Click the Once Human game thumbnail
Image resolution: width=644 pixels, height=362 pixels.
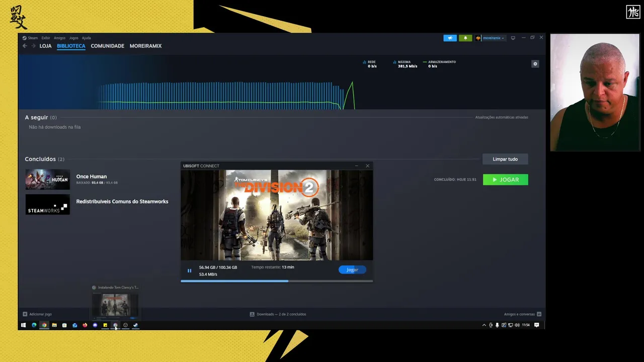47,179
